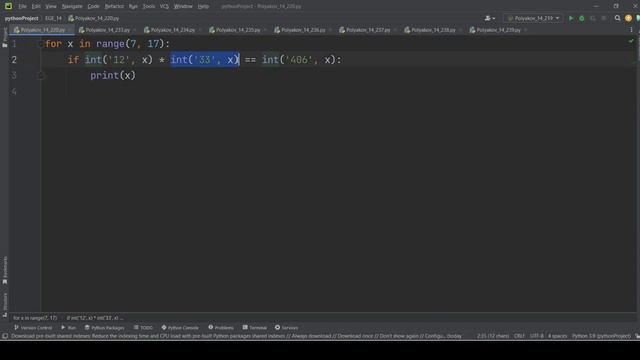Change the UTF-8 file encoding in status bar

pos(536,336)
